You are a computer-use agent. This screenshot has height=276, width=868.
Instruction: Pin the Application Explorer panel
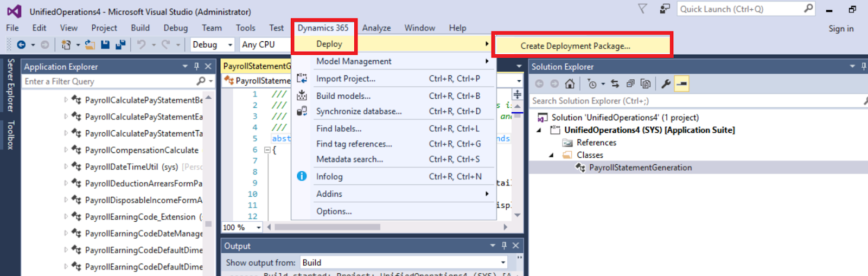click(x=196, y=66)
